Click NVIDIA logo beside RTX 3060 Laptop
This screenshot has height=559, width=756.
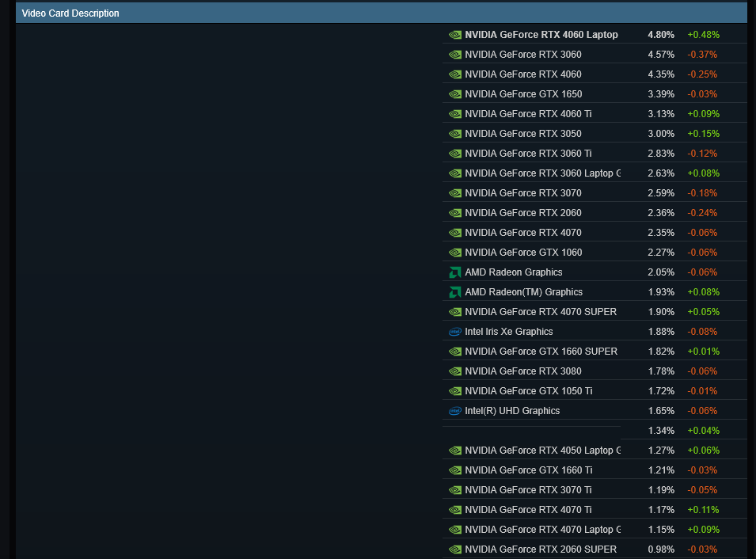(x=455, y=173)
